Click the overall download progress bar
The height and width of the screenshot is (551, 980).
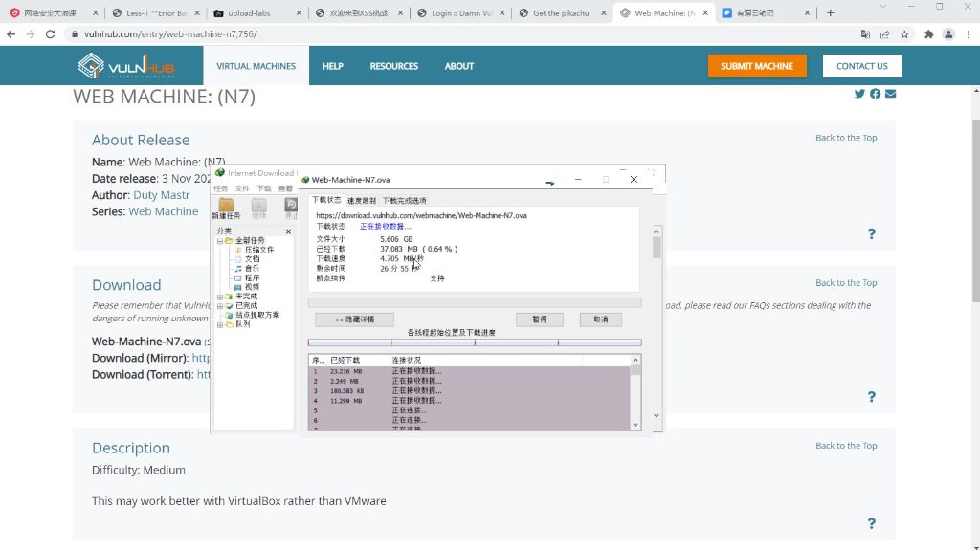point(475,303)
